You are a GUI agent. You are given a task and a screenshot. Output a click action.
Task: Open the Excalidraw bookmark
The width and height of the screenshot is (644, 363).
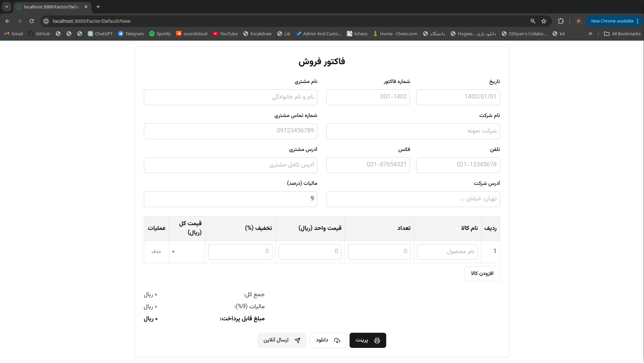tap(257, 34)
